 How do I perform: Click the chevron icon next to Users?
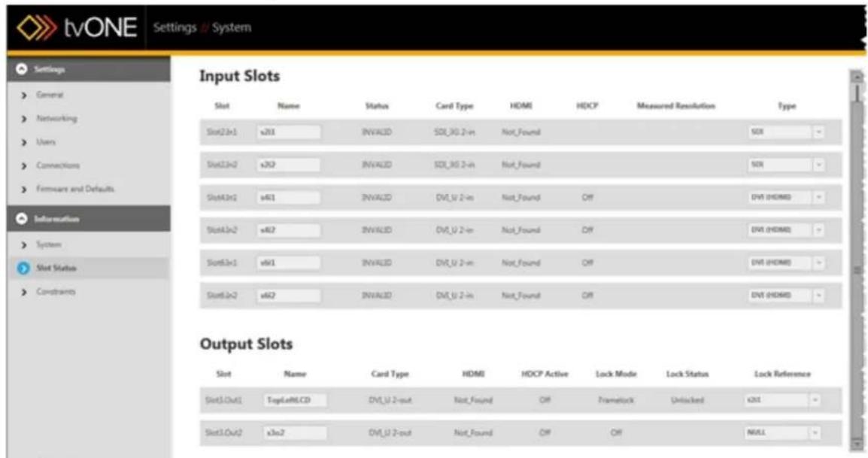coord(24,143)
